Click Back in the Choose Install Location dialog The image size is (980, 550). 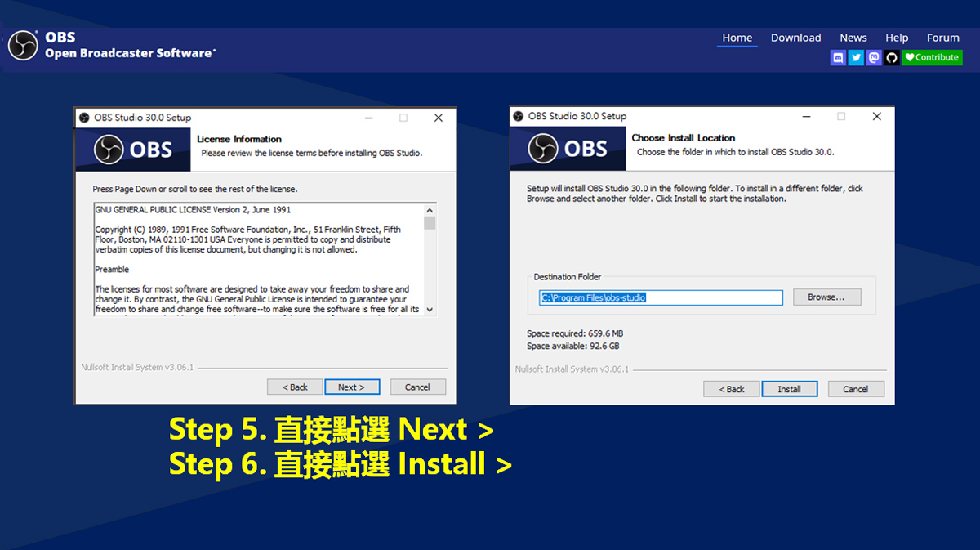click(x=732, y=389)
